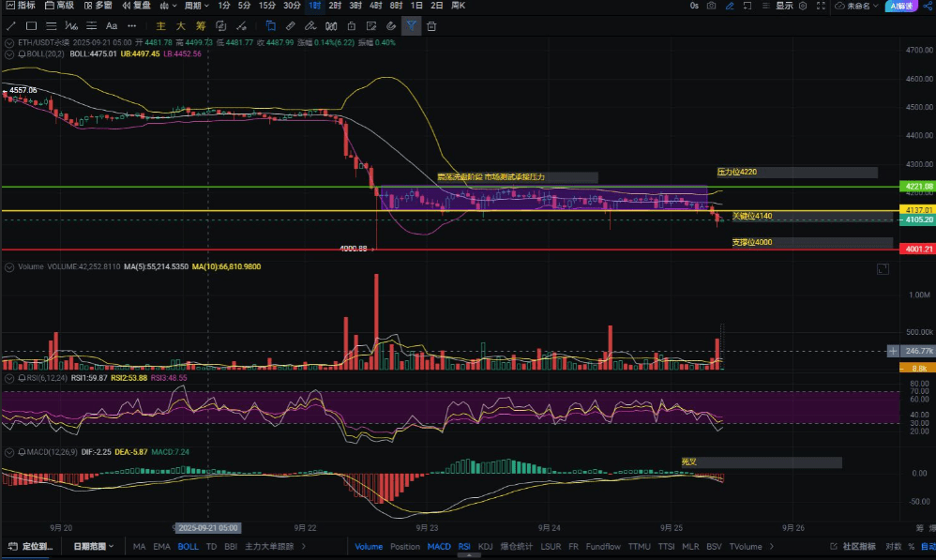Collapse the RSI(6,12,24) pane legend
Viewport: 936px width, 560px height.
pos(9,378)
